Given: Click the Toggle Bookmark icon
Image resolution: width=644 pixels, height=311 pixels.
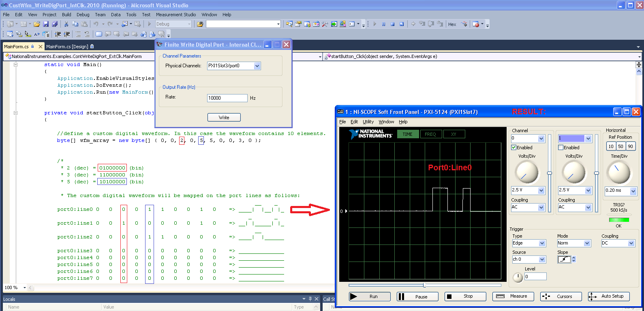Looking at the screenshot, I should click(98, 34).
